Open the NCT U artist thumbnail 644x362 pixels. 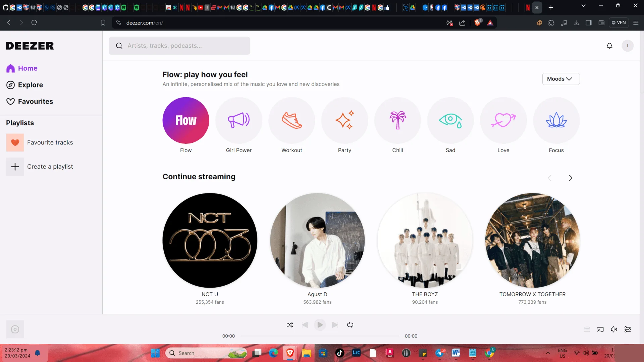(210, 240)
